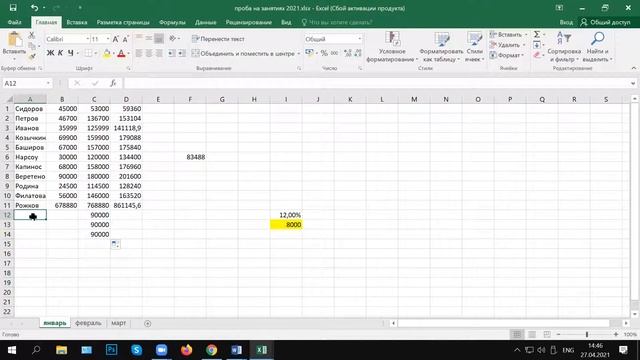Toggle Wrap Text (Перенести текст)
Viewport: 640px width, 360px height.
[x=218, y=39]
